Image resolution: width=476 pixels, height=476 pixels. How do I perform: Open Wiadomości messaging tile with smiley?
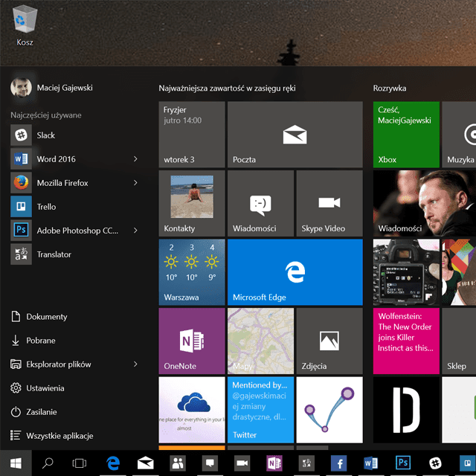point(260,203)
